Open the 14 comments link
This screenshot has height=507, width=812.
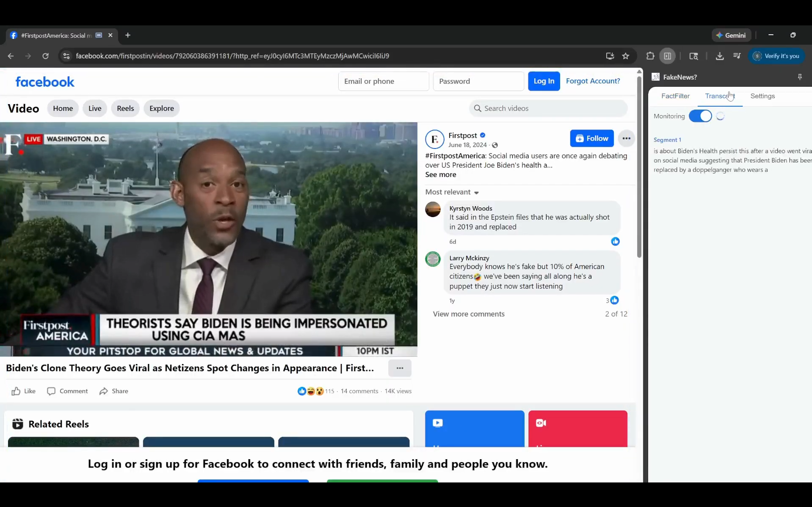tap(359, 391)
